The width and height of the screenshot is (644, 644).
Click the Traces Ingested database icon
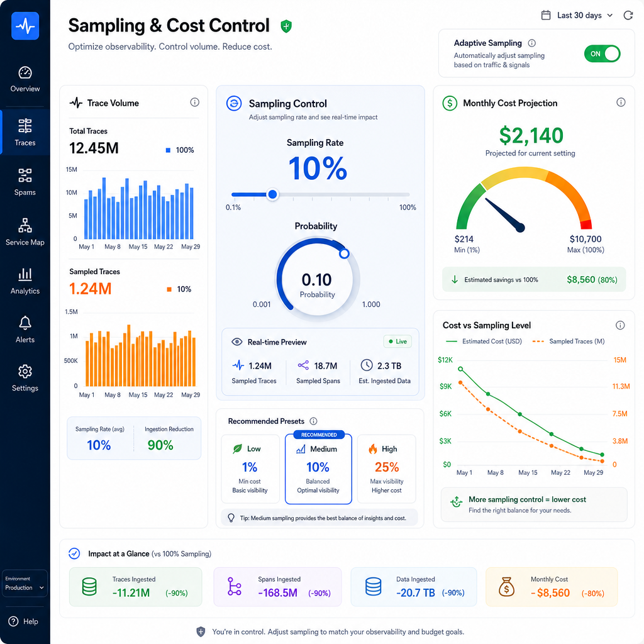89,587
